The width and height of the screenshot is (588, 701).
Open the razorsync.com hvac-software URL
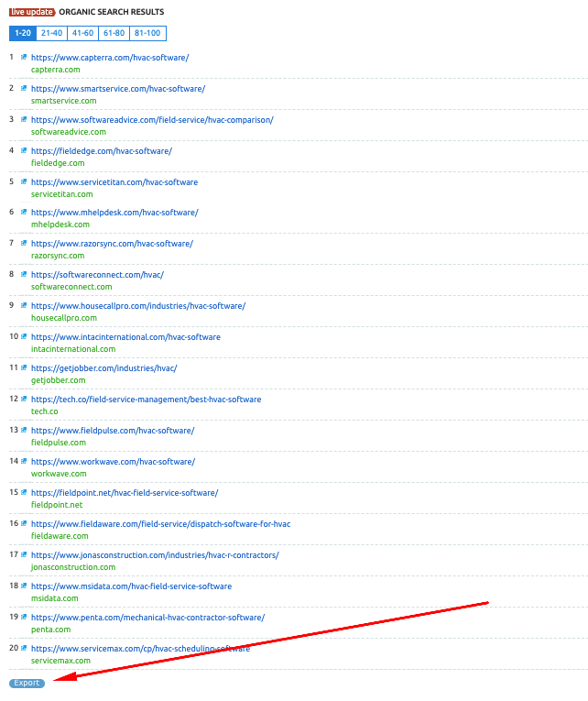(112, 244)
